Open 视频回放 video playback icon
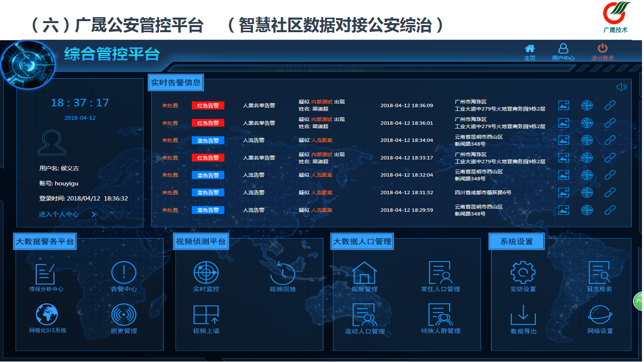Viewport: 644px width, 362px height. (282, 273)
